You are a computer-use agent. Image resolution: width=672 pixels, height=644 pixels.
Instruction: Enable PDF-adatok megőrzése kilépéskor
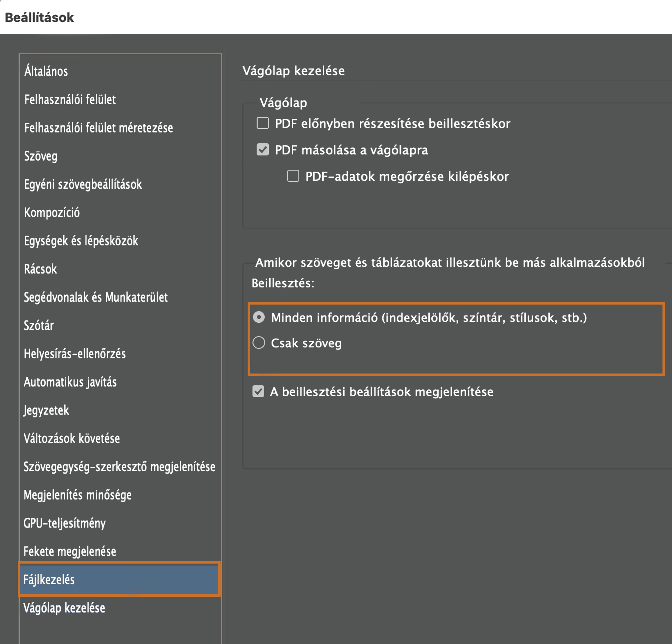click(293, 176)
